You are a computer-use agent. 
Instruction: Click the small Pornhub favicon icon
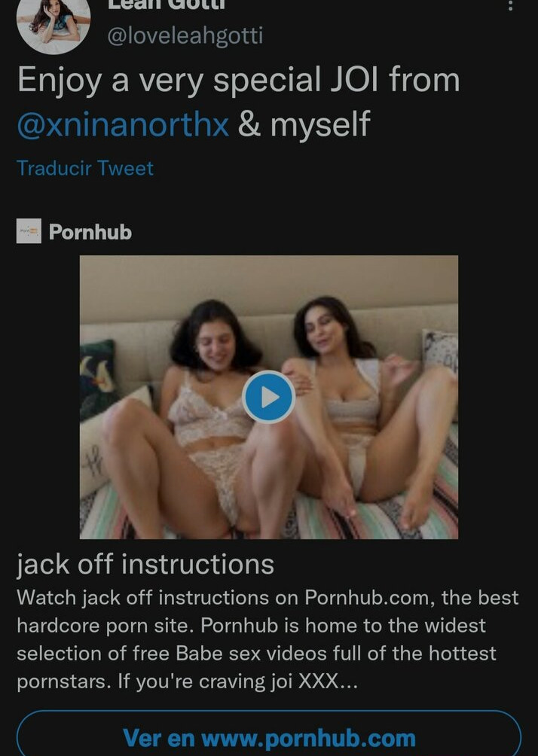(x=29, y=231)
